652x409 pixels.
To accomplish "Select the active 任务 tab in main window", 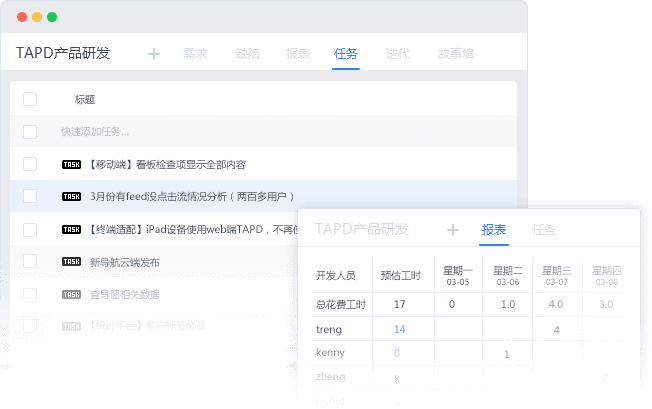I will coord(346,54).
